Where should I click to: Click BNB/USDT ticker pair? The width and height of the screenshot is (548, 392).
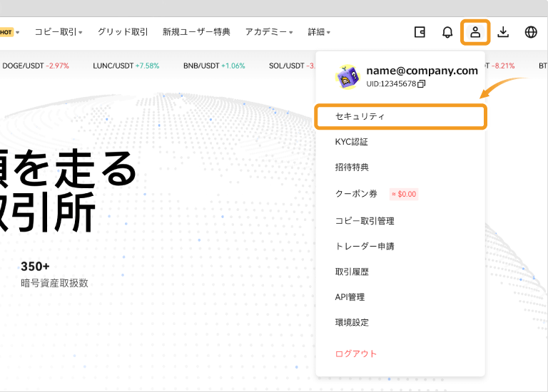click(214, 66)
